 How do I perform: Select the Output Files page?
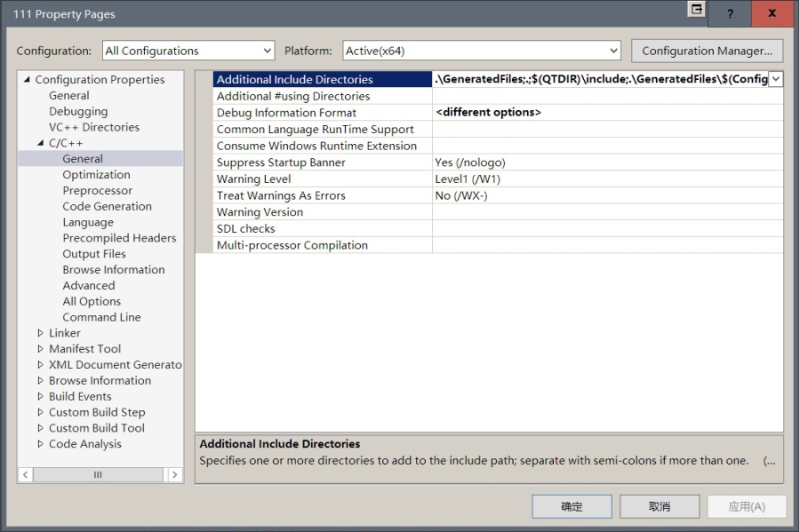click(x=94, y=254)
